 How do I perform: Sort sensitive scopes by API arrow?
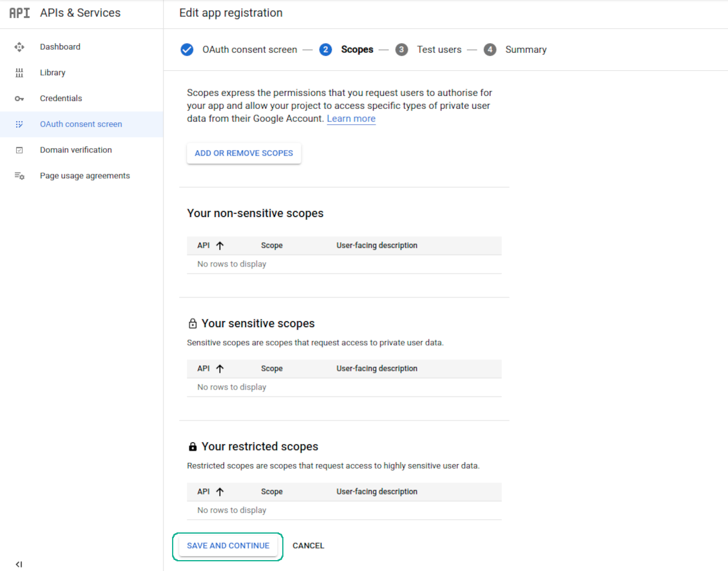[x=220, y=369]
